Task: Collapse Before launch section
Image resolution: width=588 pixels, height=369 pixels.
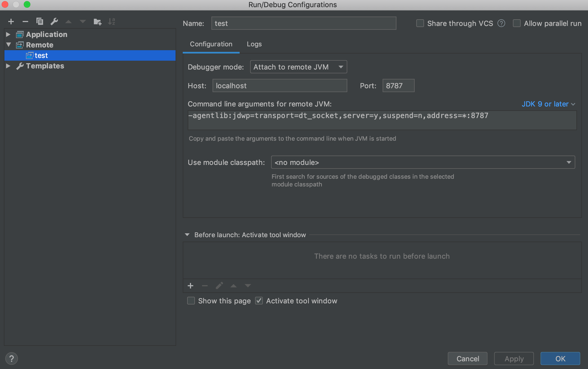Action: tap(187, 235)
